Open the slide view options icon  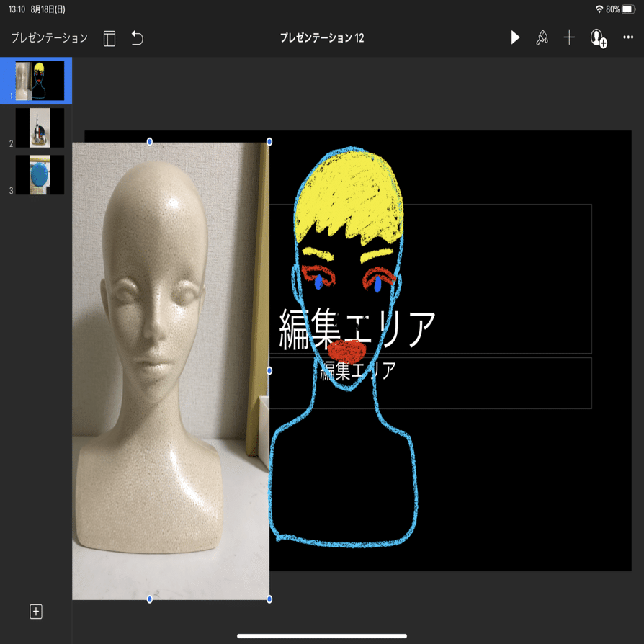(109, 38)
